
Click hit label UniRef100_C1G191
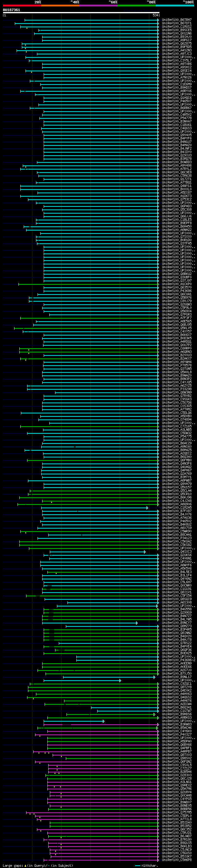177,589
